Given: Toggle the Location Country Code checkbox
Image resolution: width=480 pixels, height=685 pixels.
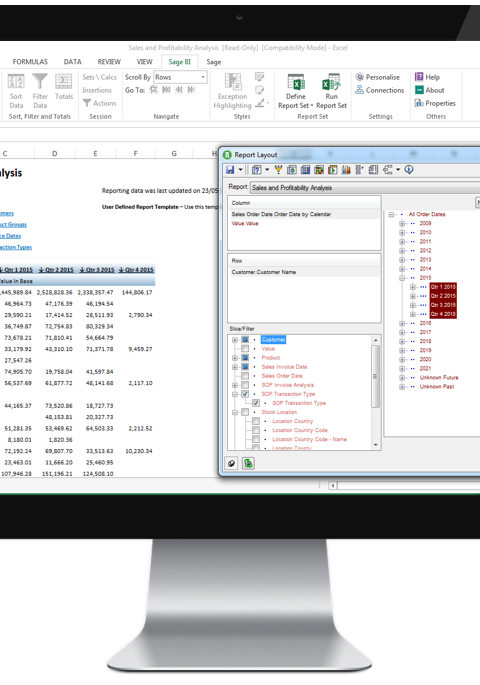Looking at the screenshot, I should 256,430.
